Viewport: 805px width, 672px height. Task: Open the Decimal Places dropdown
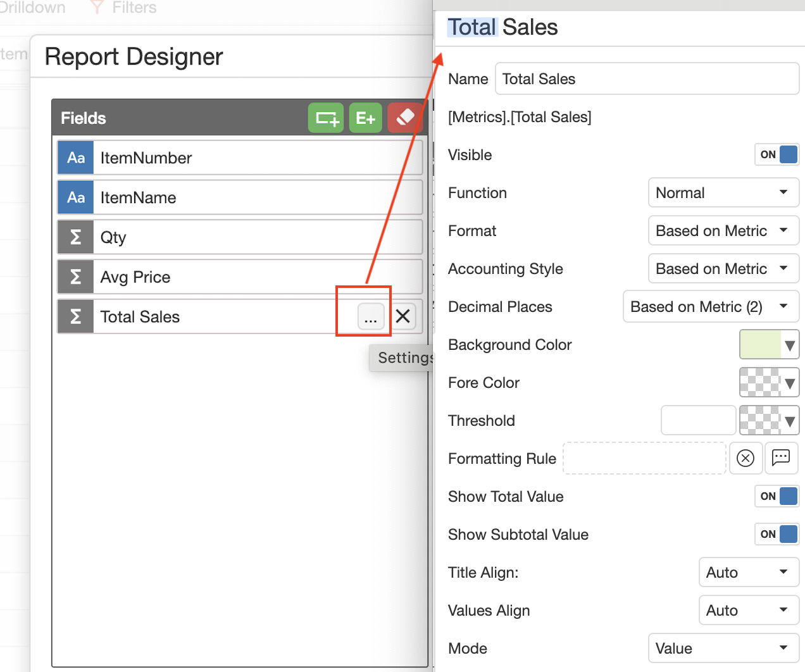point(711,306)
